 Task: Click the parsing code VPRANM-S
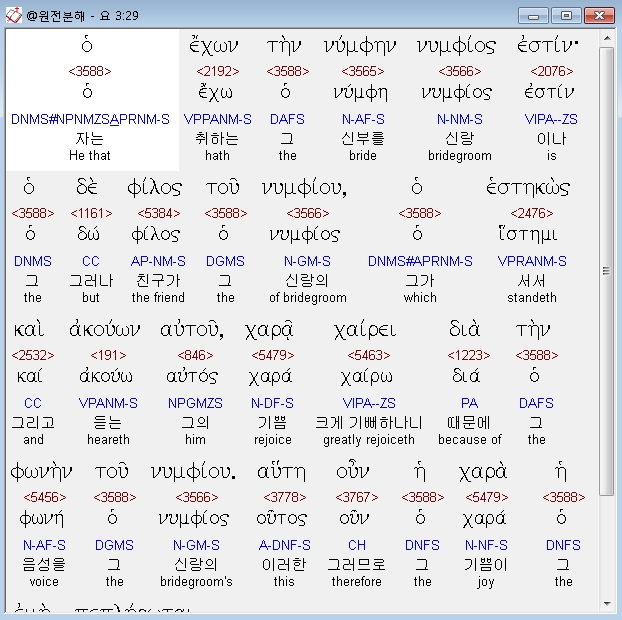pos(532,261)
